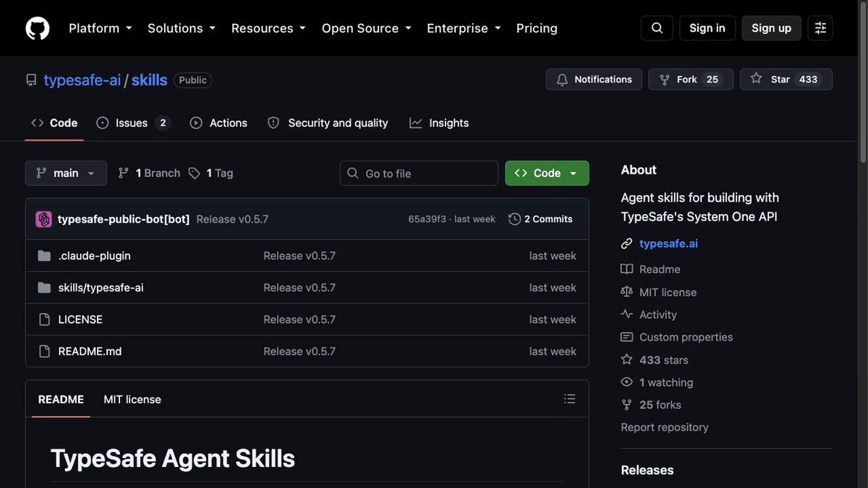The width and height of the screenshot is (868, 488).
Task: Expand the Open Source menu
Action: click(x=367, y=28)
